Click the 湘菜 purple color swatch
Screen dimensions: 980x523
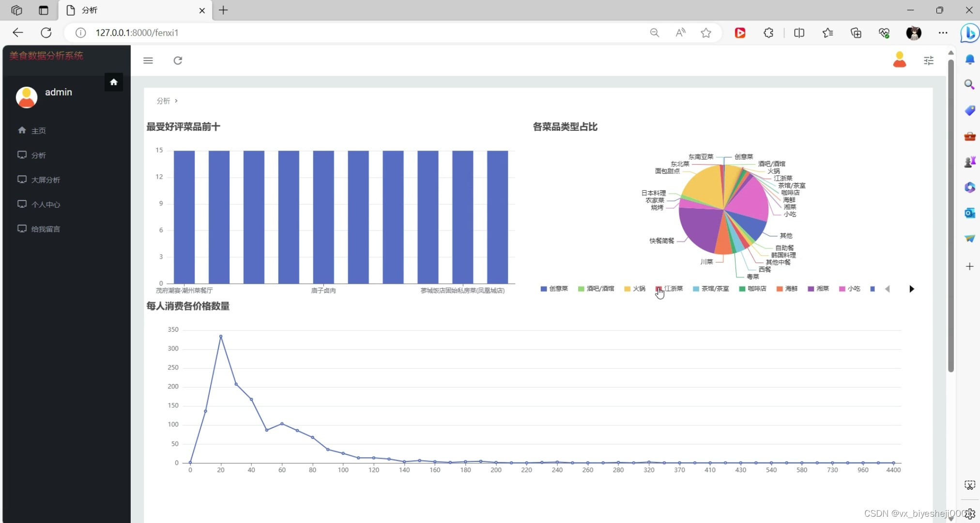[811, 289]
